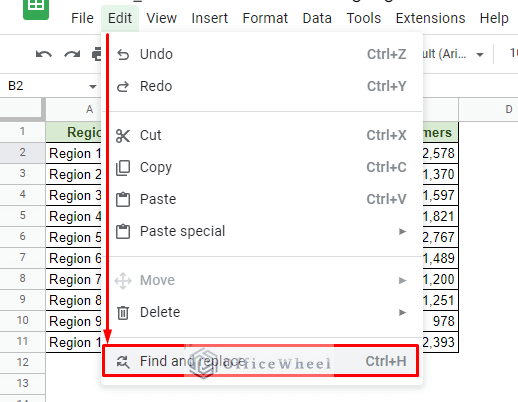Click cell containing Region 8
This screenshot has width=518, height=402.
(74, 300)
